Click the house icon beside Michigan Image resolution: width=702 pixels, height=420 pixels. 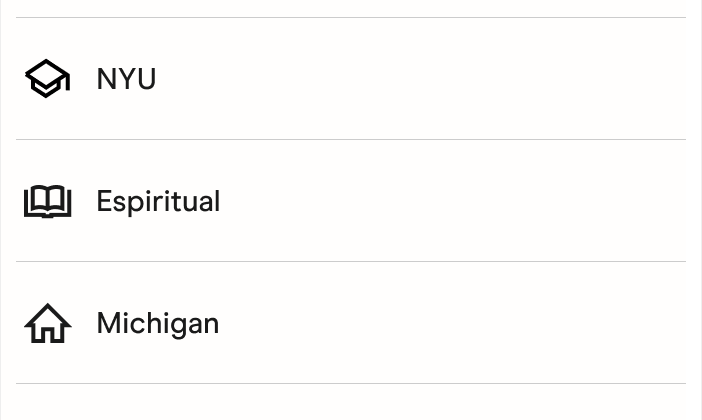point(47,323)
